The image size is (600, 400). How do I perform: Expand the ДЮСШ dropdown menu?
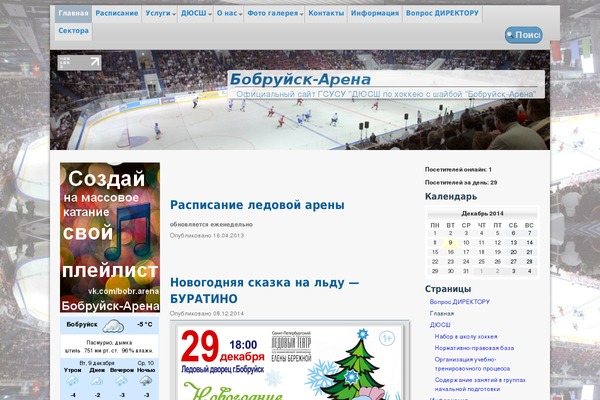(x=196, y=13)
